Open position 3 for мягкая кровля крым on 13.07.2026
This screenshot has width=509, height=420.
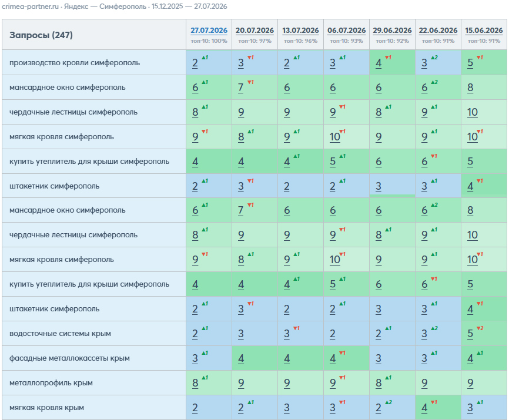[x=287, y=408]
